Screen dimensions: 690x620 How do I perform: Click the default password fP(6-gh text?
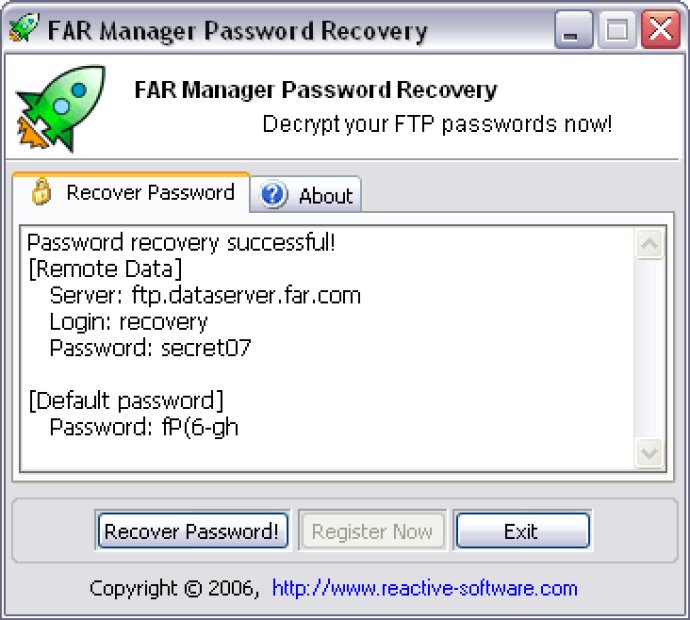[200, 427]
